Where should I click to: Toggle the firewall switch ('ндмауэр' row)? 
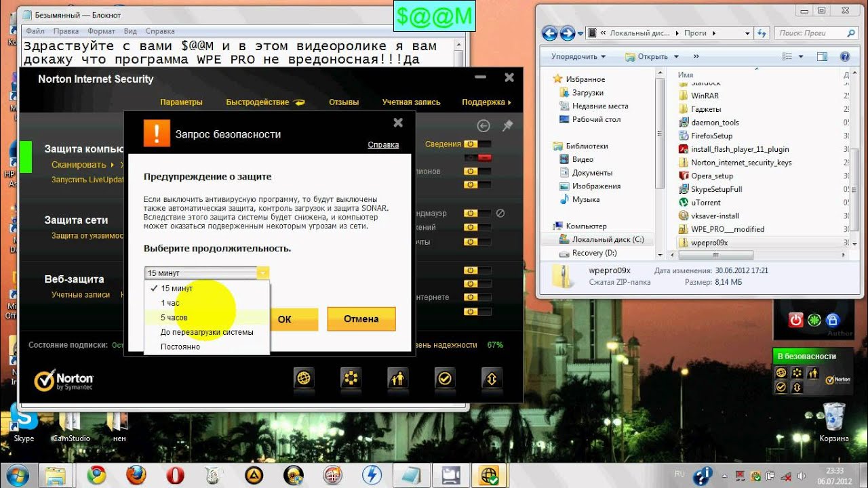(x=477, y=213)
